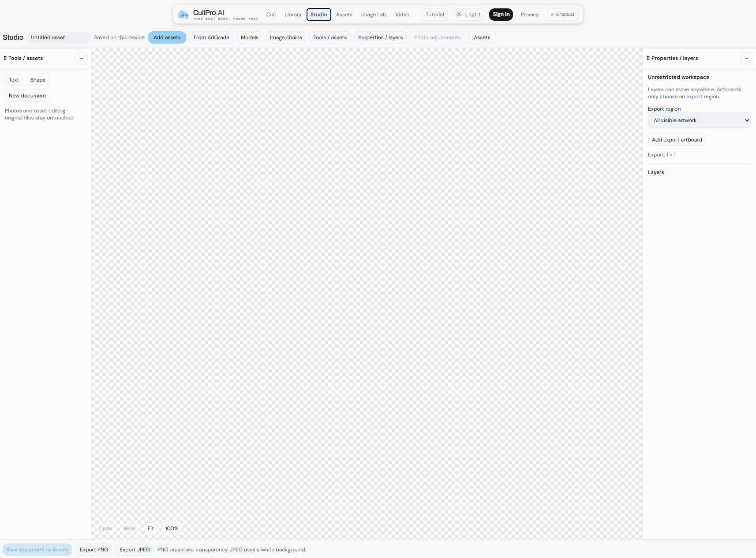756x558 pixels.
Task: Toggle Tools / assets panel from the toolbar
Action: pos(330,37)
